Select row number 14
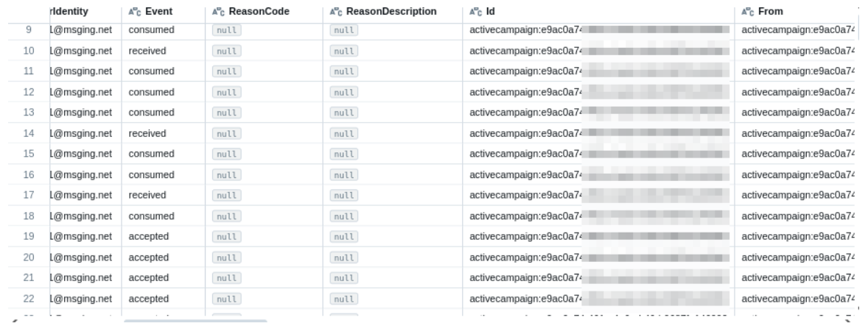Viewport: 868px width, 326px height. [x=29, y=134]
